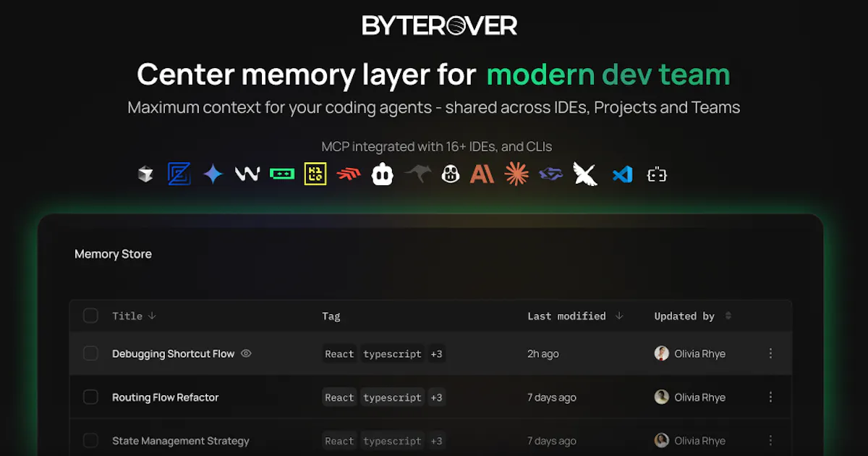Image resolution: width=868 pixels, height=456 pixels.
Task: Click the React tag on Routing Flow Refactor
Action: (339, 397)
